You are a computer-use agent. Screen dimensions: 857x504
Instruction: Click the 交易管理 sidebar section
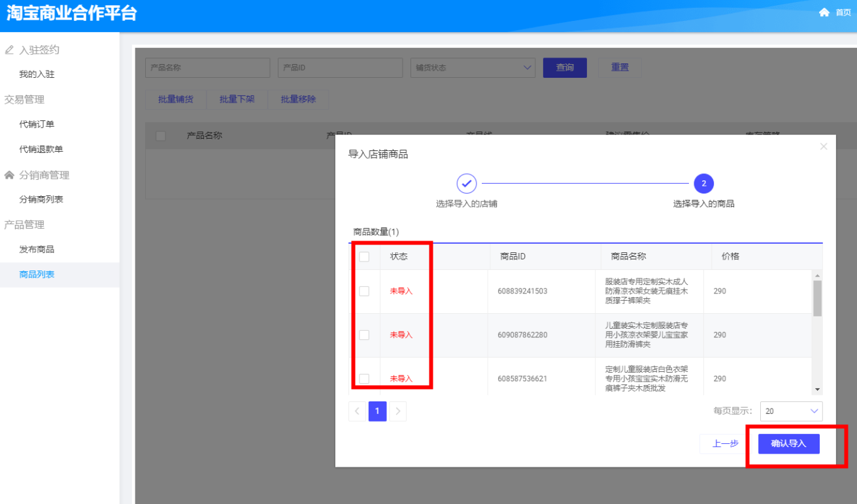[24, 99]
